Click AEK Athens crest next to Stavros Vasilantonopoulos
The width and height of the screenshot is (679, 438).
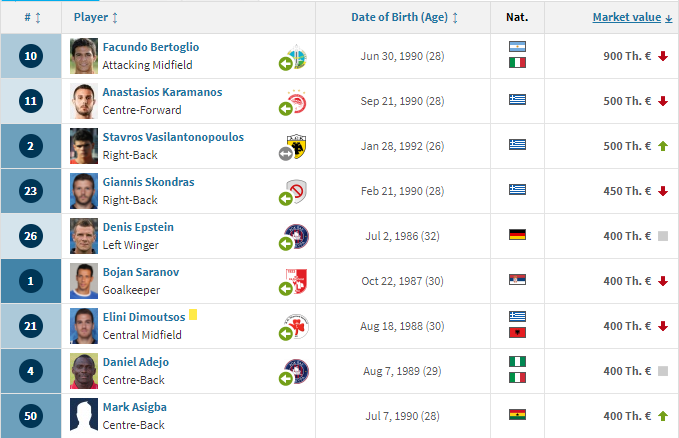pyautogui.click(x=297, y=146)
